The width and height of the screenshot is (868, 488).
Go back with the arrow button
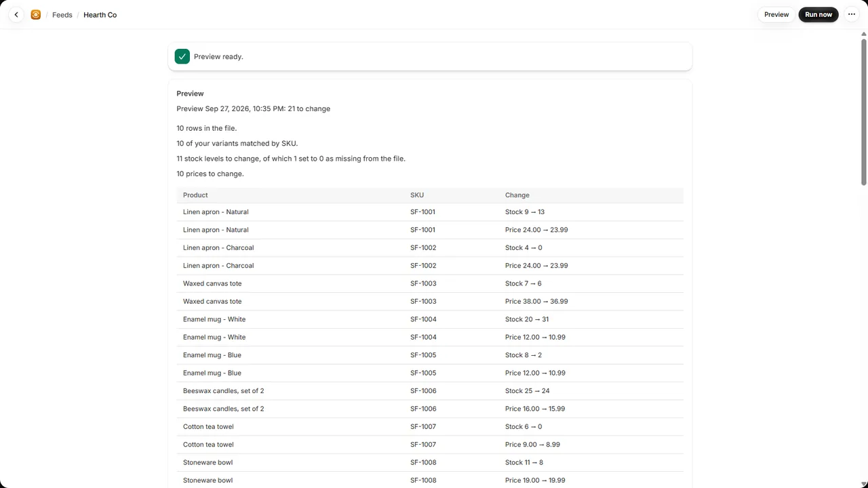point(16,14)
